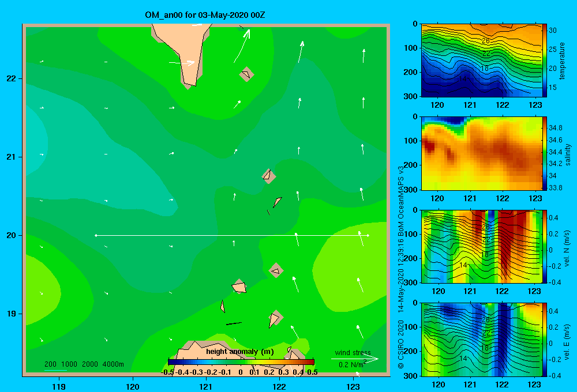Select longitude label 122 on main map axis
577x392 pixels.
[279, 386]
